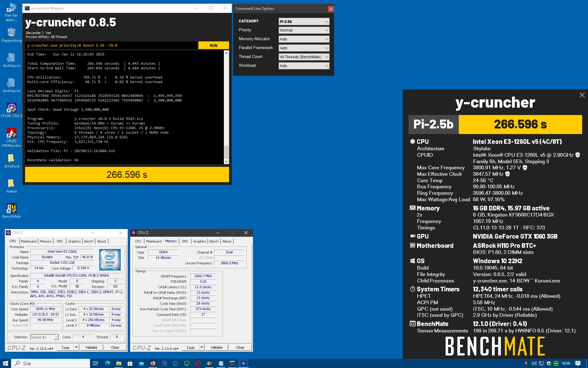Click Validate in CPU-Z processor window
Screen dimensions: 588x368
click(x=91, y=347)
